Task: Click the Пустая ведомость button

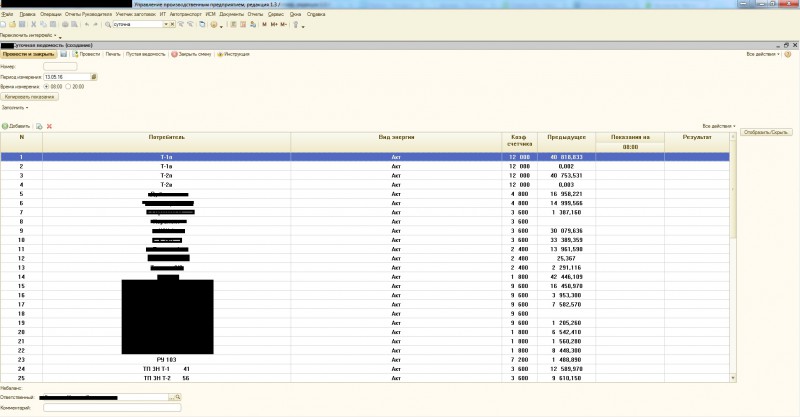Action: 145,54
